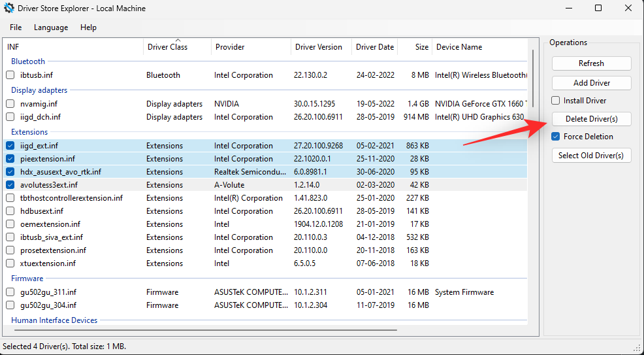The height and width of the screenshot is (355, 644).
Task: Check the ibtusb_siva_ext.inf checkbox
Action: [x=10, y=237]
